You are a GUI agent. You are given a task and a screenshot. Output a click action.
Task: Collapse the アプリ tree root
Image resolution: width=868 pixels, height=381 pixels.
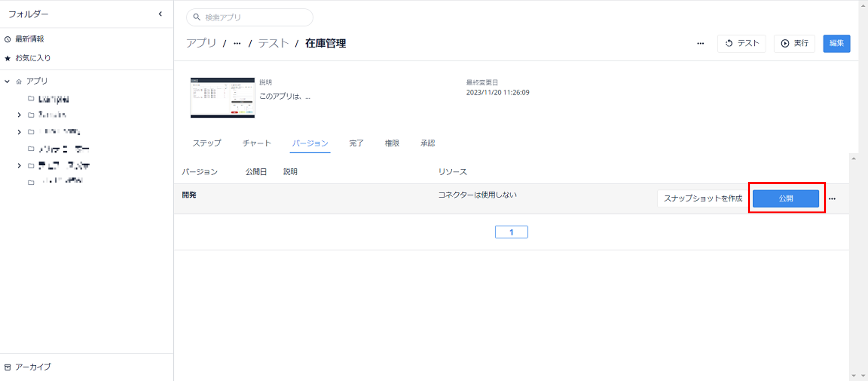point(7,81)
